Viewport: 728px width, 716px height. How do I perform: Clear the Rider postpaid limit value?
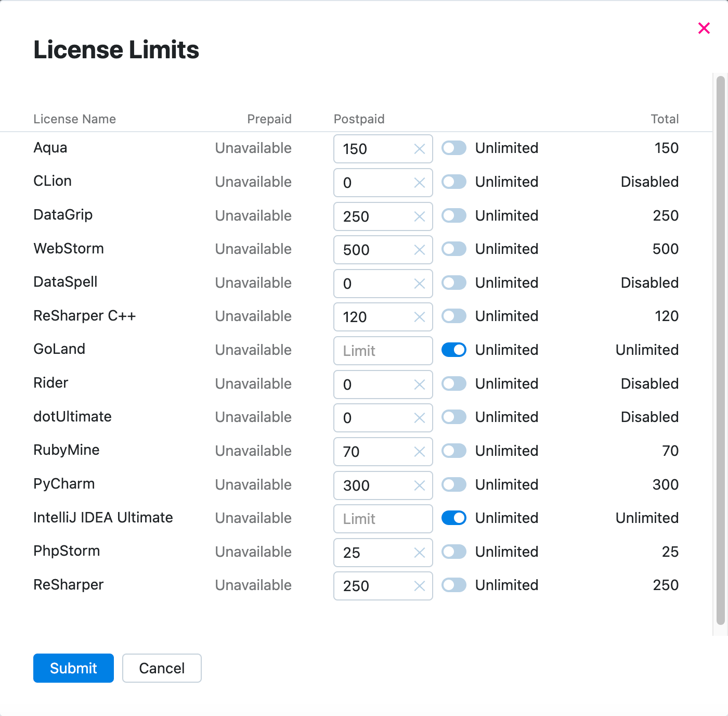point(419,385)
